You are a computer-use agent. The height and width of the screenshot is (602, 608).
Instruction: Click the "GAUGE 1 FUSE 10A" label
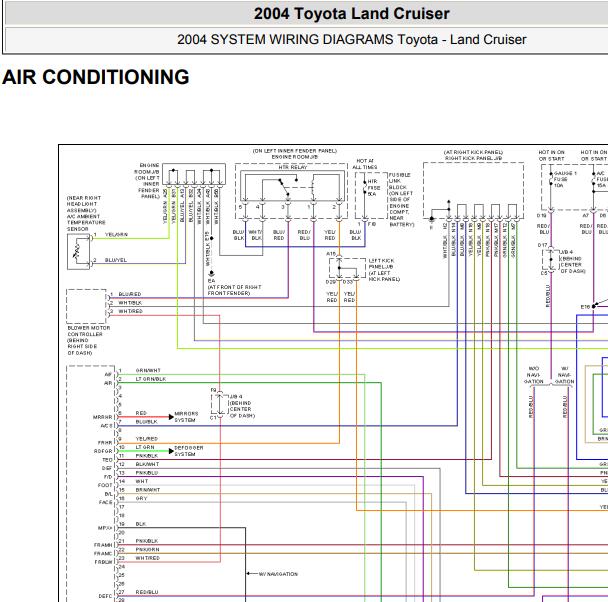click(x=565, y=179)
